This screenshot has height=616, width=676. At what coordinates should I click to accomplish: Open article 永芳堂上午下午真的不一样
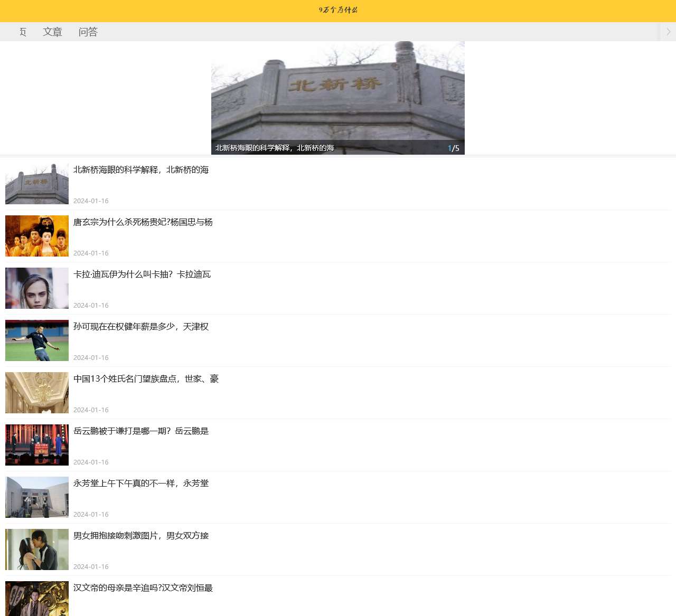click(x=141, y=484)
